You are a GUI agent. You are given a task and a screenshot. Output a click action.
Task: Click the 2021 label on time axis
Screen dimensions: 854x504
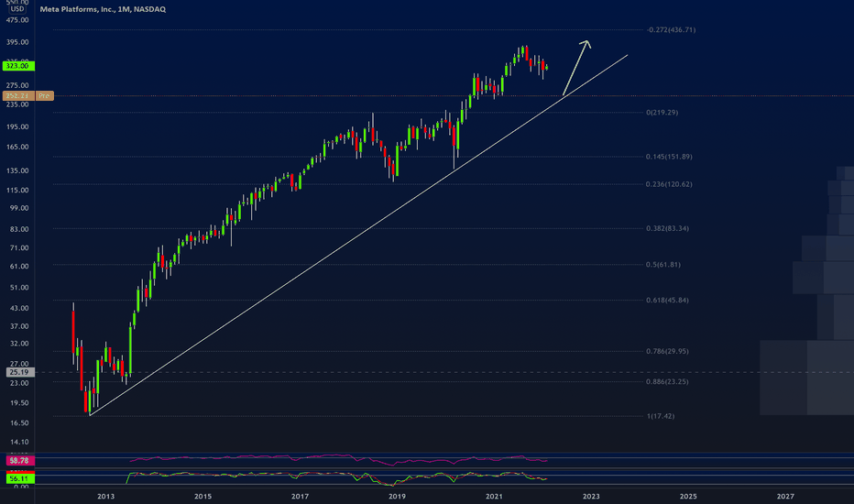(494, 497)
